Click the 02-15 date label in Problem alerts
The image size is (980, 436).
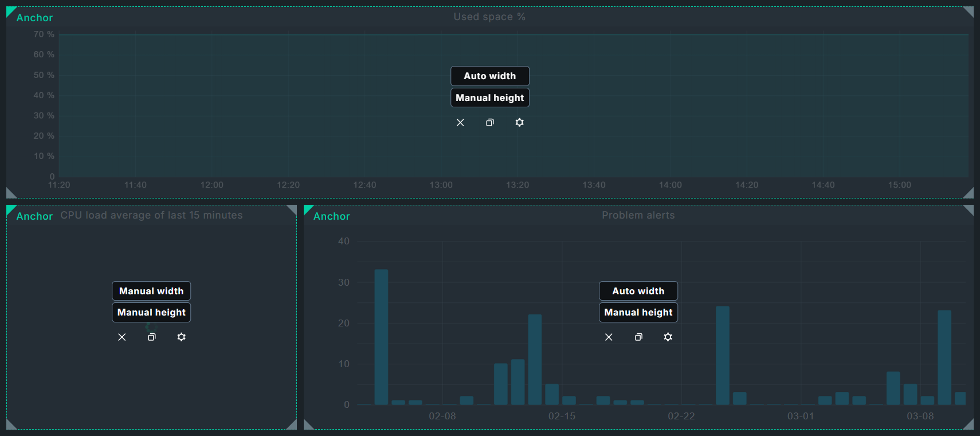pyautogui.click(x=562, y=416)
